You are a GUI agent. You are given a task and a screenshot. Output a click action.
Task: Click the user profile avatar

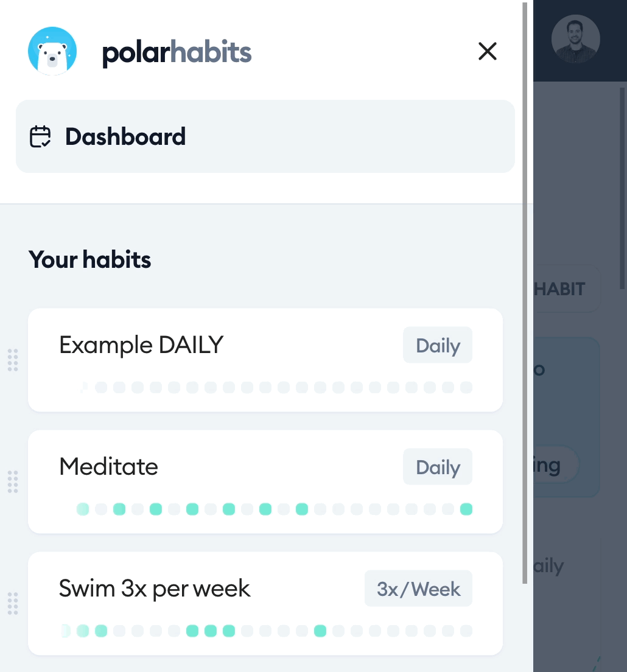[575, 39]
